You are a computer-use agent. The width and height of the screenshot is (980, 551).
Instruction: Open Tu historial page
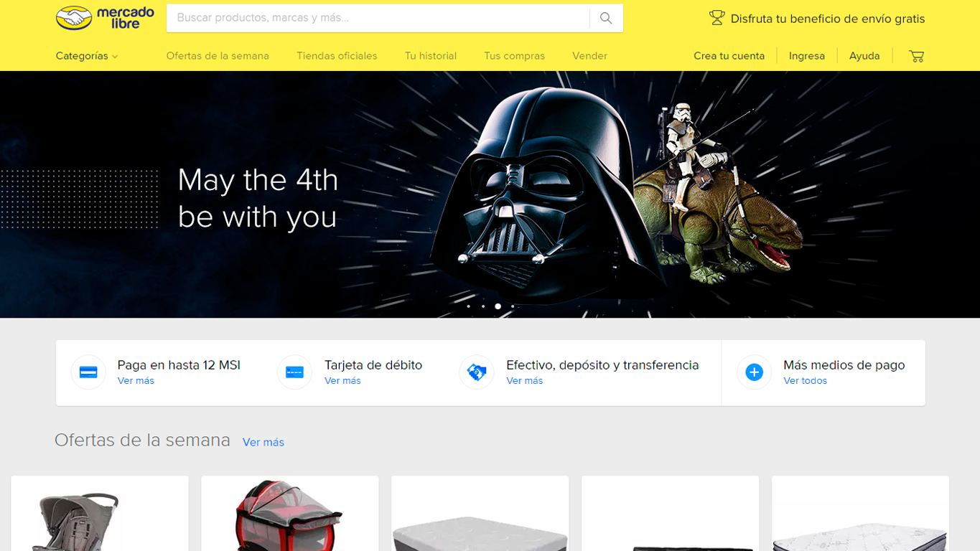pyautogui.click(x=430, y=56)
